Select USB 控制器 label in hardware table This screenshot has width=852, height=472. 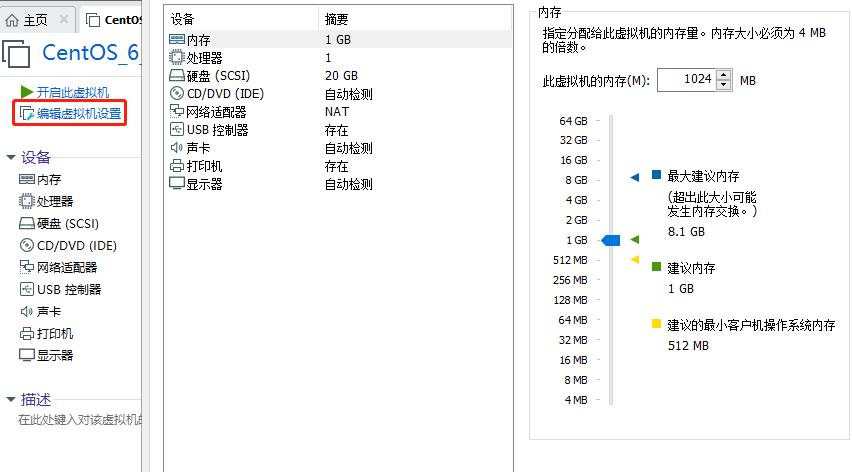coord(217,130)
